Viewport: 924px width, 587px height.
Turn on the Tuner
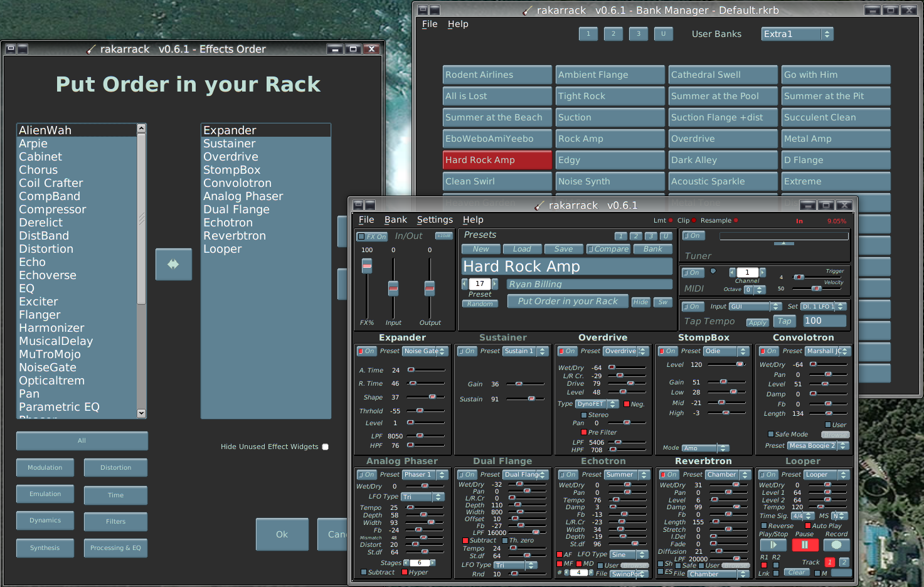click(x=694, y=236)
